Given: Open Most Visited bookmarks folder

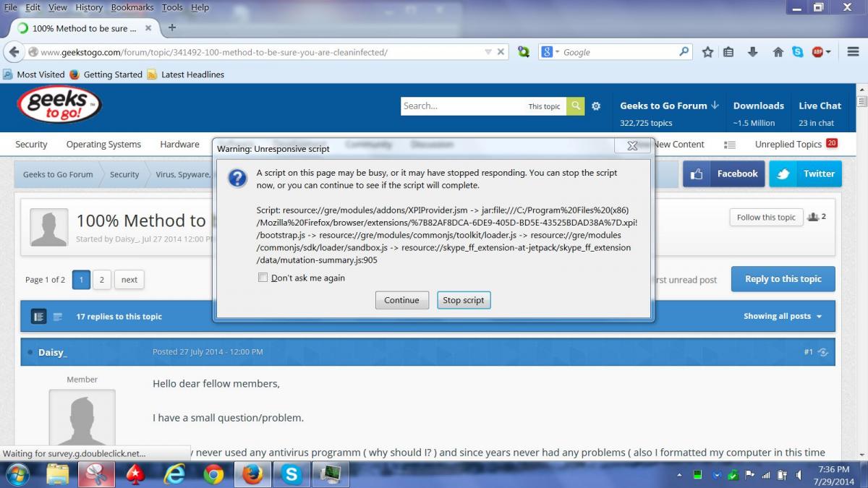Looking at the screenshot, I should point(34,74).
